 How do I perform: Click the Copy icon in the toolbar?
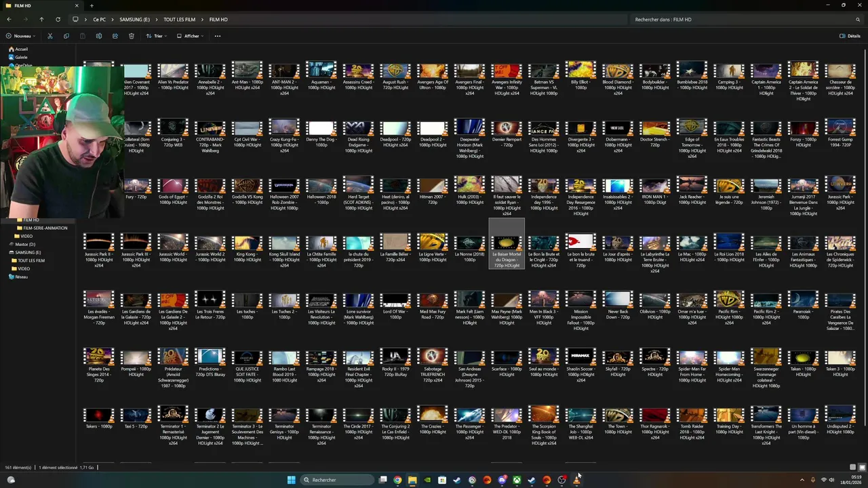tap(66, 36)
